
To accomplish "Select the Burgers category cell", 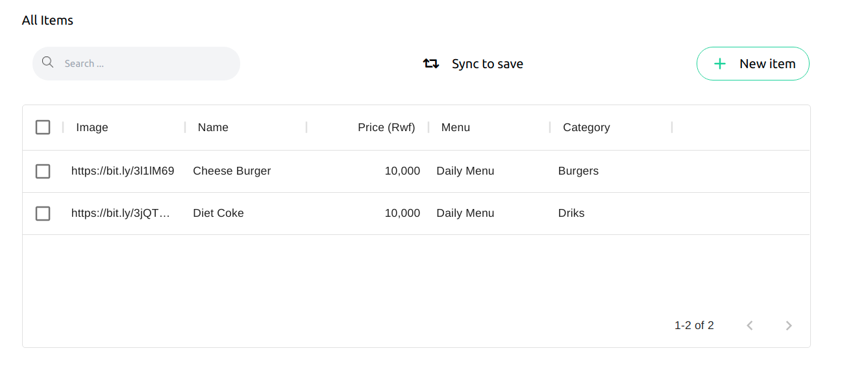I will [x=578, y=171].
